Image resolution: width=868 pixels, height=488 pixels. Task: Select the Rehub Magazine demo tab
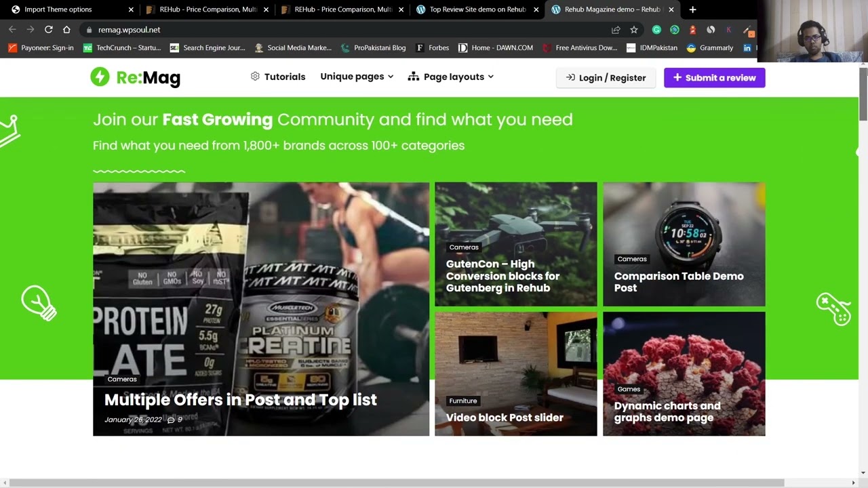point(612,9)
